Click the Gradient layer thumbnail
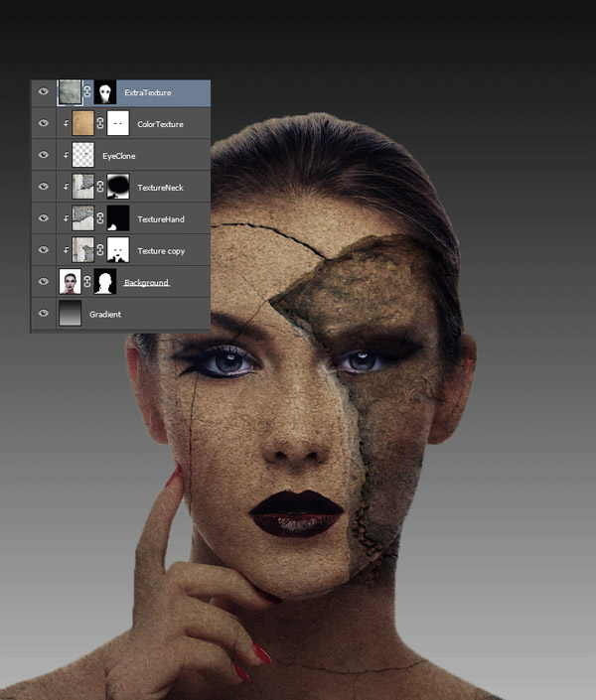 tap(70, 314)
